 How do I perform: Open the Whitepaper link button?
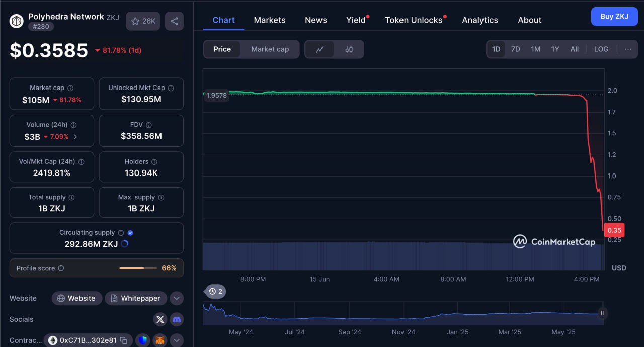coord(136,298)
